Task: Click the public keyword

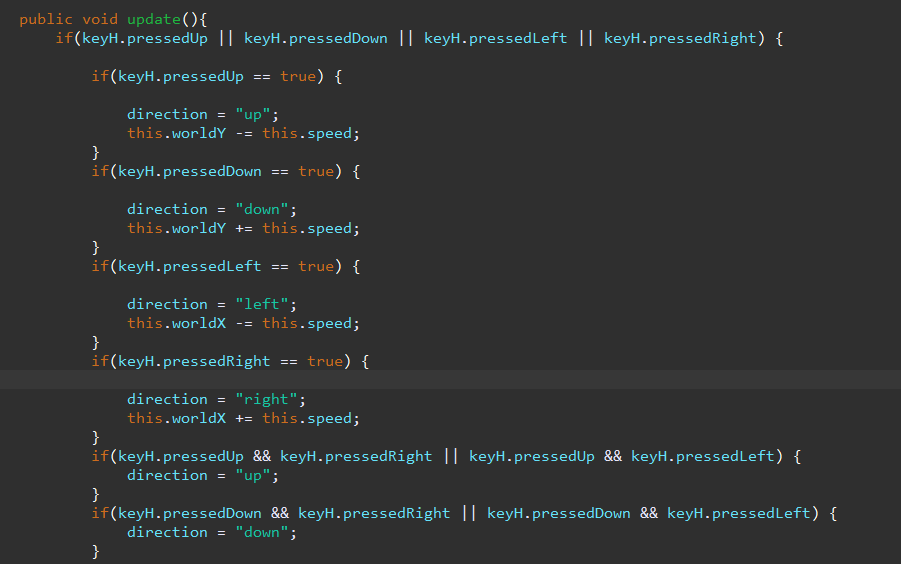Action: coord(46,19)
